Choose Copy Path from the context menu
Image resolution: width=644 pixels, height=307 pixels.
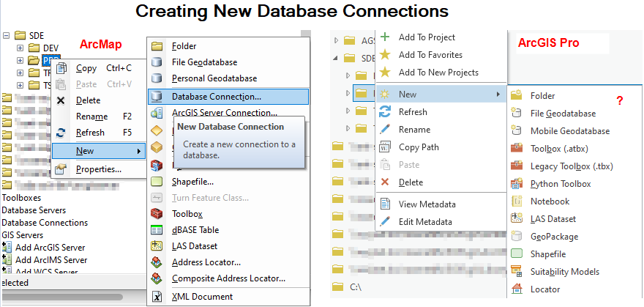419,147
